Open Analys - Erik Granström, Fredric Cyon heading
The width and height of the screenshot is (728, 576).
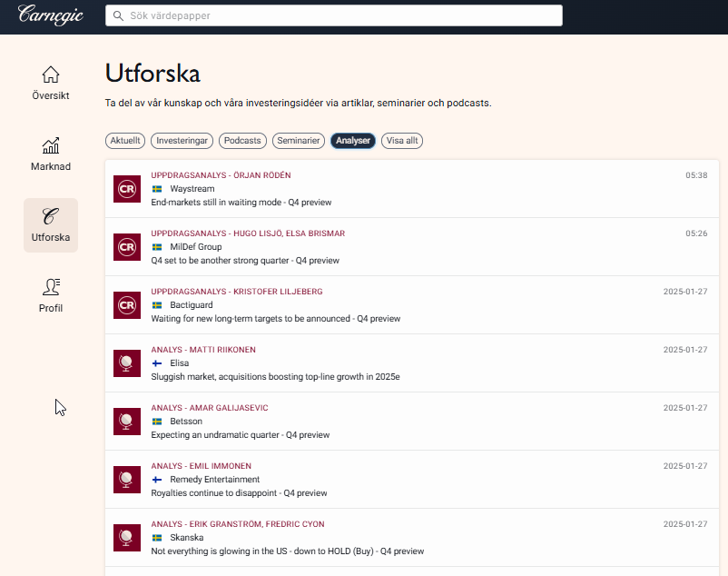coord(238,524)
